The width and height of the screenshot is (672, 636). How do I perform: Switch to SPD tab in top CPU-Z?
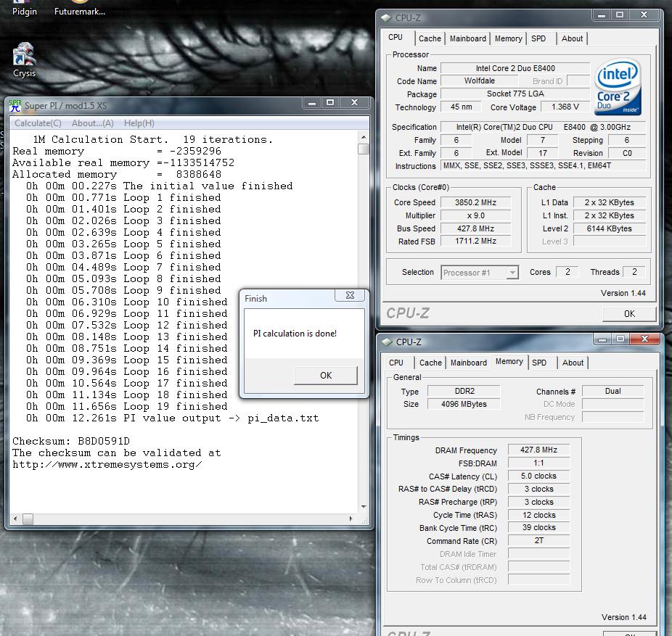click(538, 38)
